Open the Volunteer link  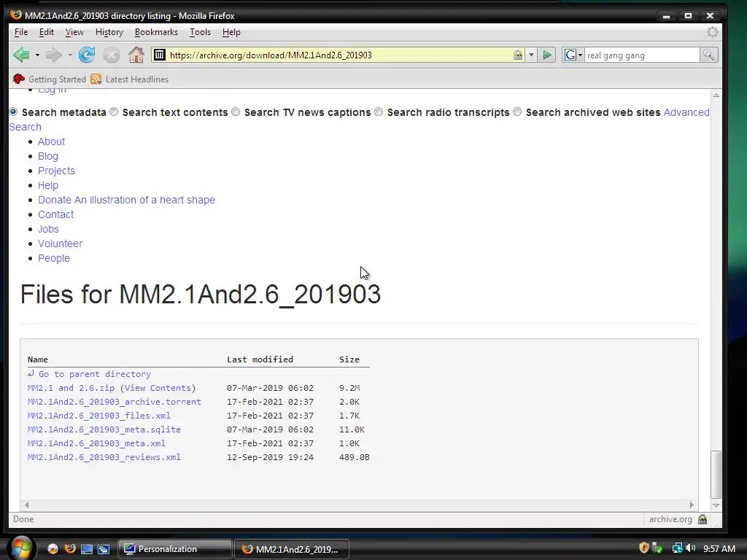click(60, 244)
